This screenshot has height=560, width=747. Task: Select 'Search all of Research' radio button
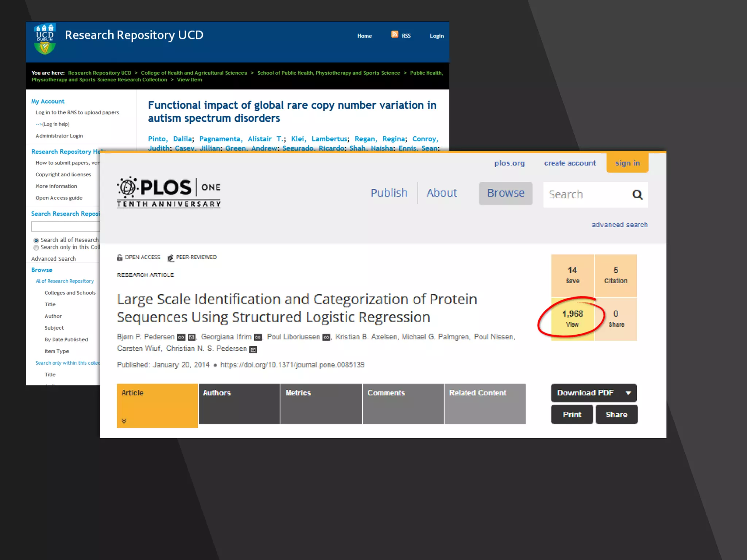36,240
